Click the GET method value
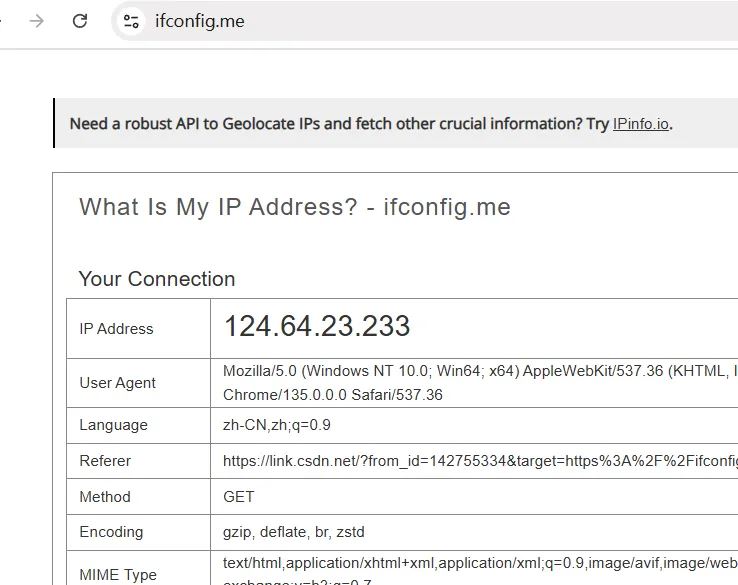This screenshot has height=585, width=738. tap(239, 496)
